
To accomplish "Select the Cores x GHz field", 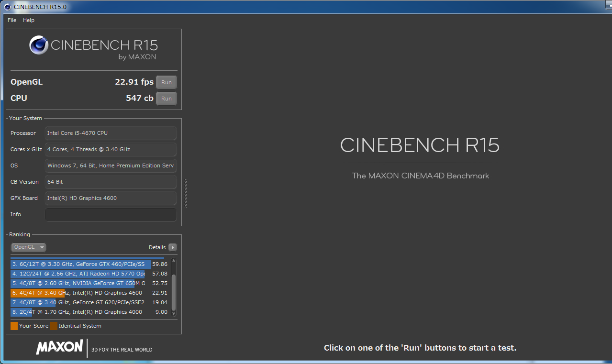I will [x=111, y=149].
